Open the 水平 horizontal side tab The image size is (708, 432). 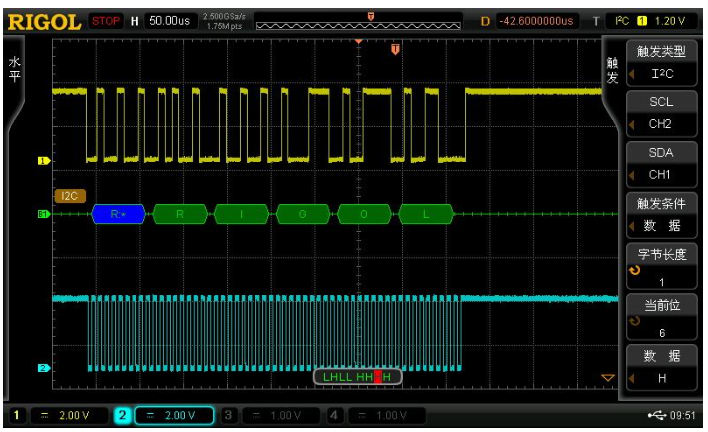14,70
